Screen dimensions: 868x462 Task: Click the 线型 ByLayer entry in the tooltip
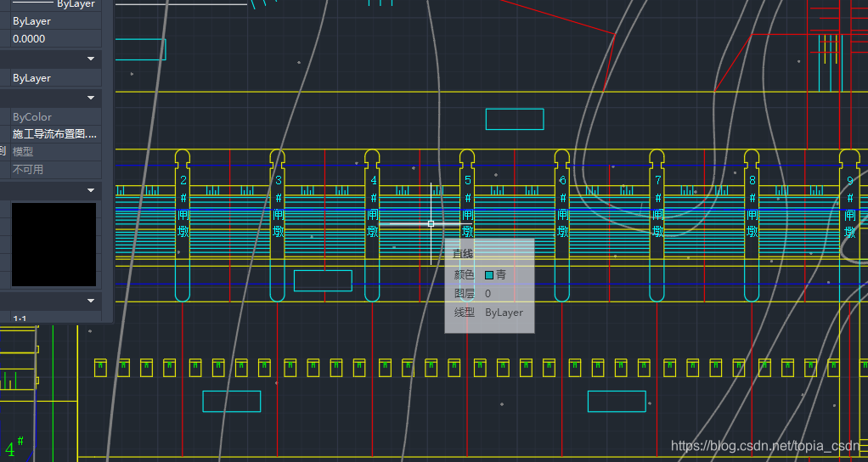(489, 313)
